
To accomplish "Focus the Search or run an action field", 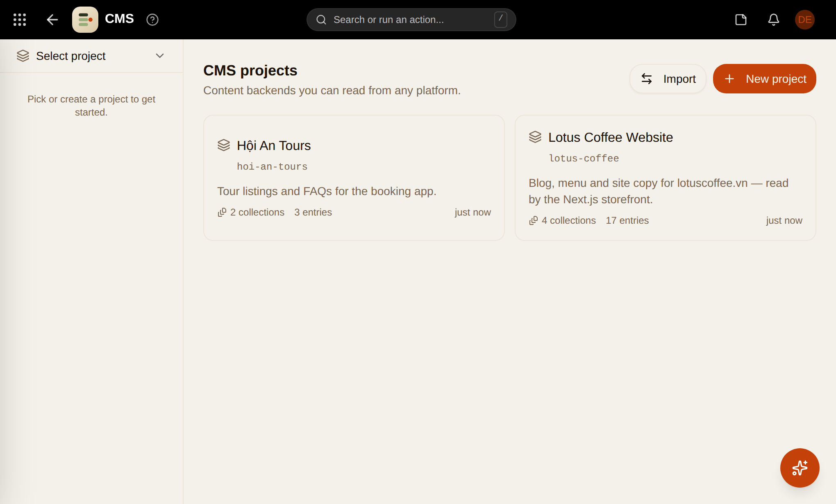I will click(x=411, y=20).
